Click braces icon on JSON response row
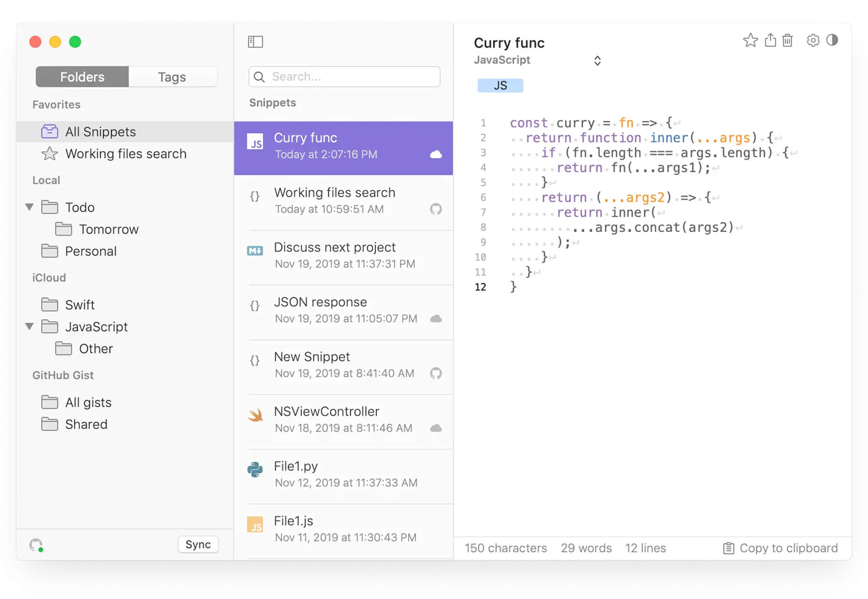This screenshot has height=599, width=868. (254, 306)
